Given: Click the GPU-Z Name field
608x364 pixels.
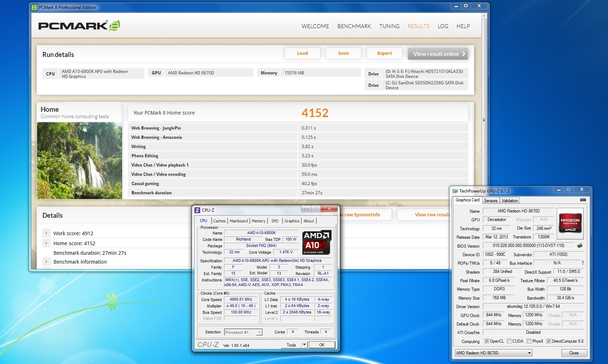Looking at the screenshot, I should (518, 211).
